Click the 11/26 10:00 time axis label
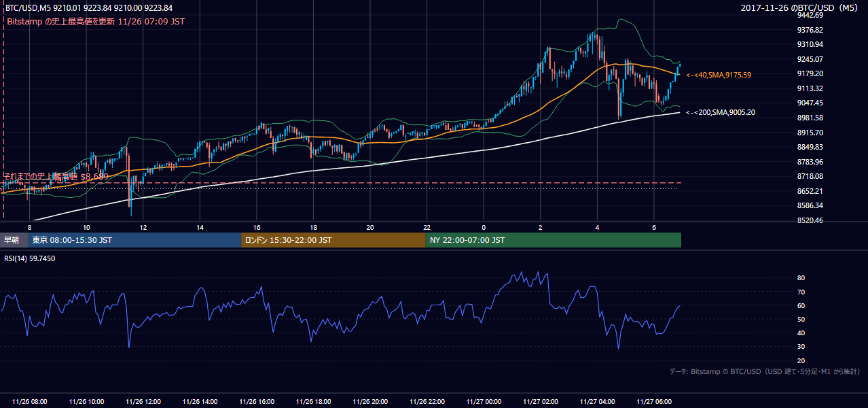This screenshot has width=868, height=408. coord(86,402)
